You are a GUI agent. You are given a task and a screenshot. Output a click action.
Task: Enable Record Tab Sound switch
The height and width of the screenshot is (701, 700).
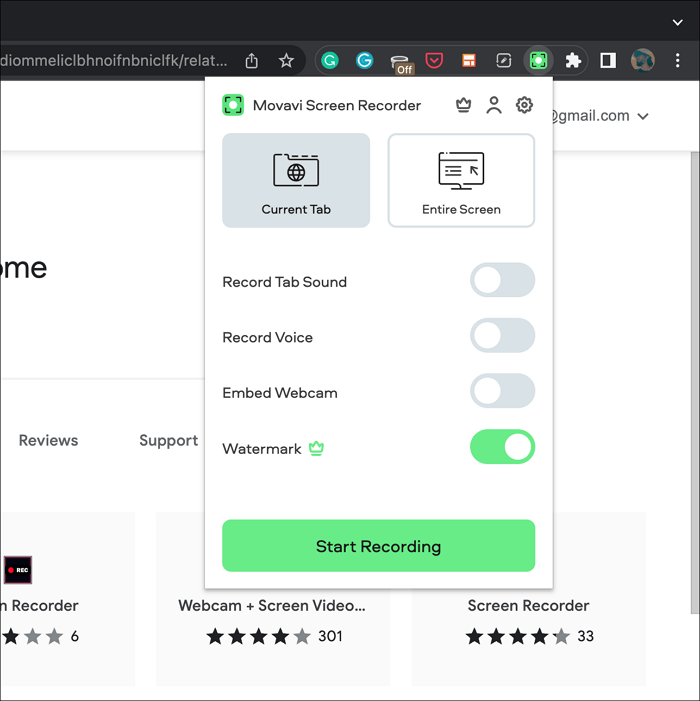(x=502, y=280)
